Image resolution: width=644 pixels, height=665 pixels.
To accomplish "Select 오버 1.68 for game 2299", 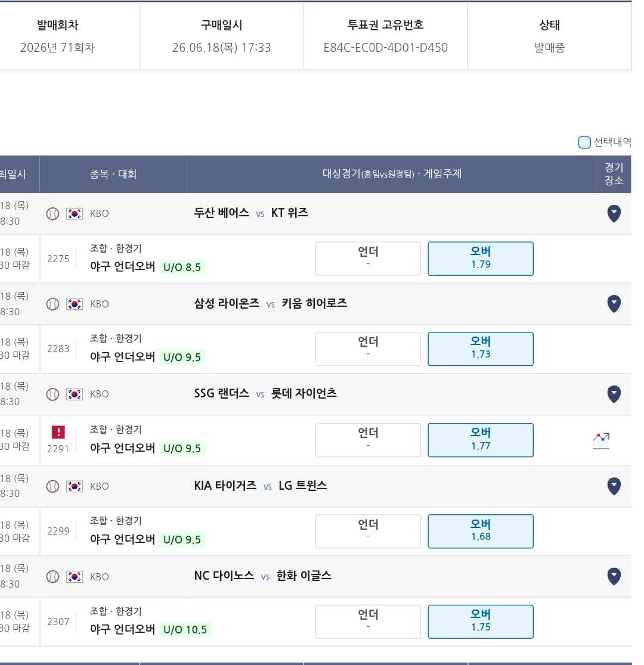I will point(481,532).
